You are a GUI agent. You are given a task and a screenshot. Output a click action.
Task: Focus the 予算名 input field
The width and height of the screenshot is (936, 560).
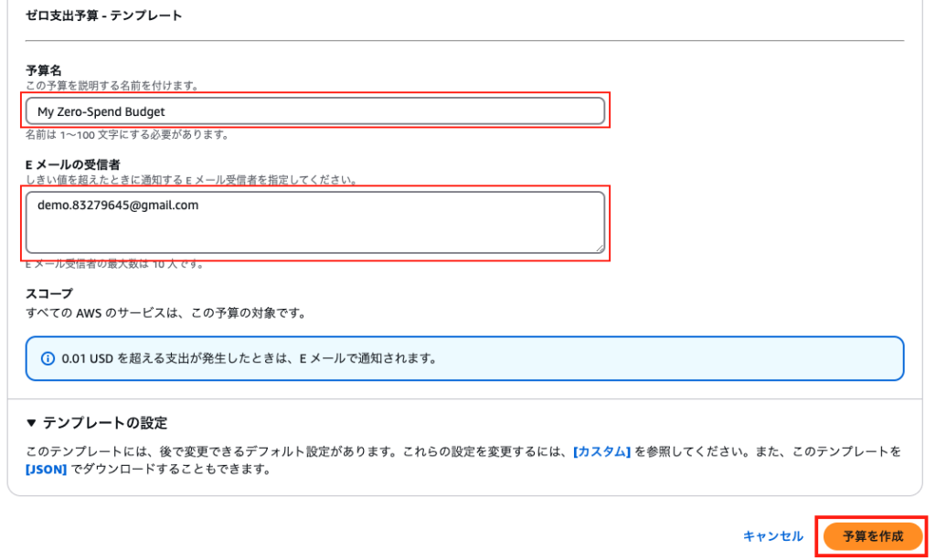coord(315,111)
